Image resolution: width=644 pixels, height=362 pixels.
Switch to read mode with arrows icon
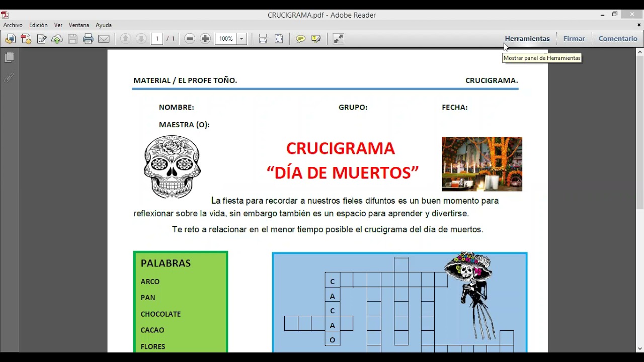point(338,39)
